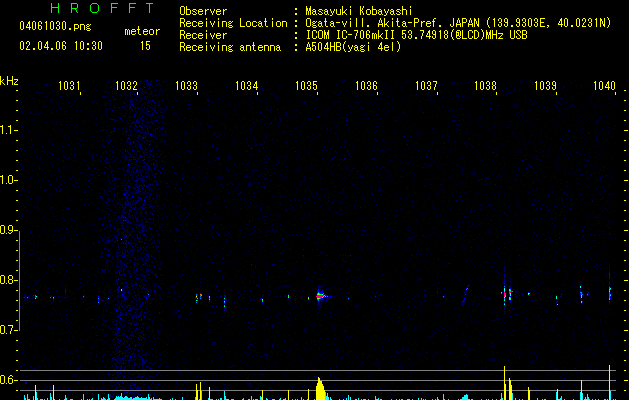Click the antenna text A504HB(yagi 4el)

pos(353,47)
